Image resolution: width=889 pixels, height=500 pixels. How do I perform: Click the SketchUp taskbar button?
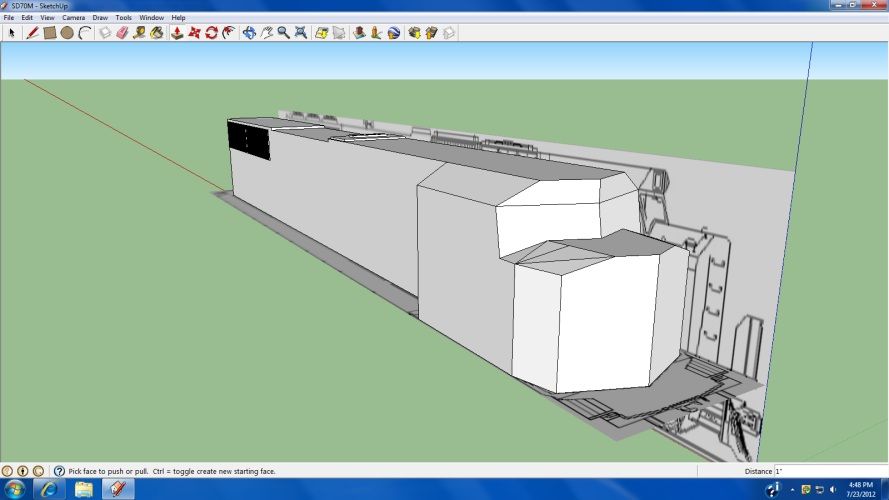118,489
